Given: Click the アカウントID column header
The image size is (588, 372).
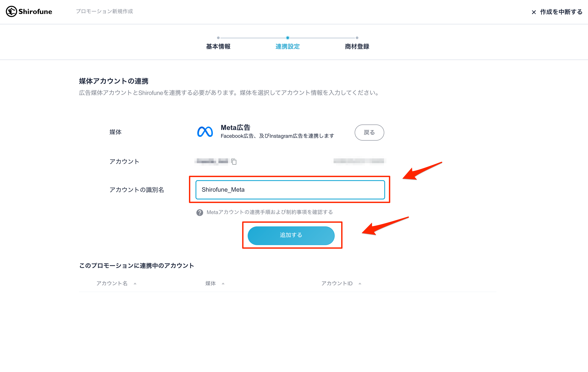Looking at the screenshot, I should 337,283.
